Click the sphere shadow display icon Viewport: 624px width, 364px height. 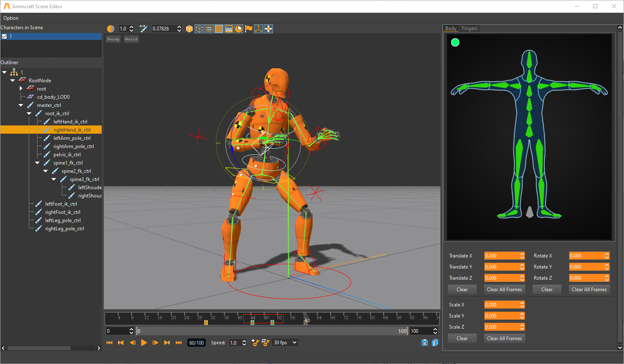[239, 29]
